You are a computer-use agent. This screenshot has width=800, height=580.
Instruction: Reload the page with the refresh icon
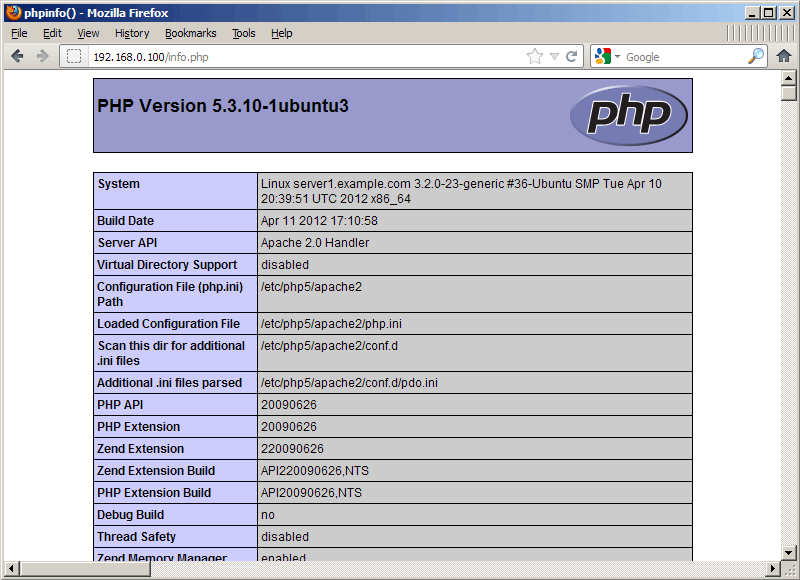click(x=571, y=56)
